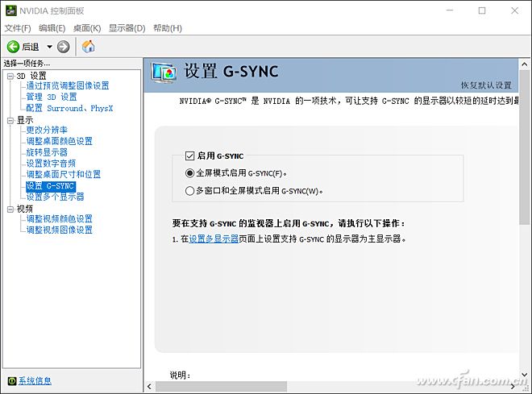Select 全屏模式启用 G-SYNC radio option
Viewport: 532px width, 394px height.
[x=190, y=172]
